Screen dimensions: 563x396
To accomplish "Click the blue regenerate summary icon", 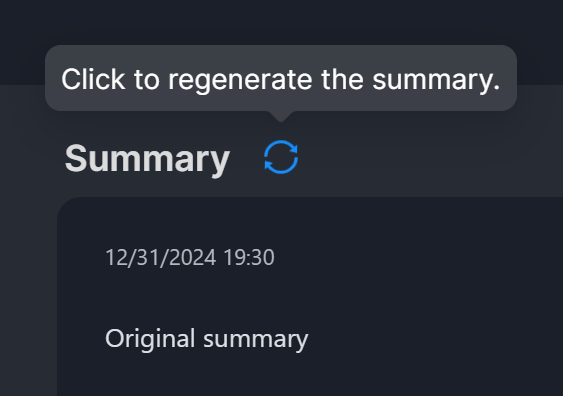I will [281, 157].
